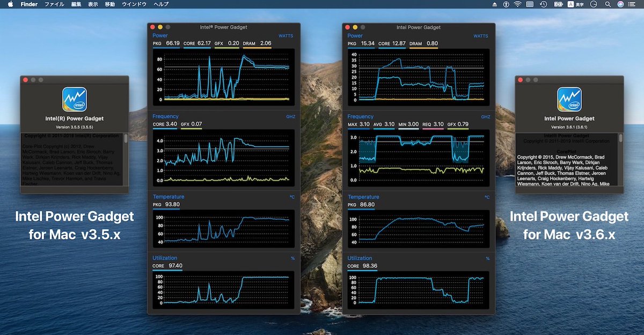Click the Version 3.5.5 (3.5.5) text
Screen dimensions: 644x335
coord(75,128)
